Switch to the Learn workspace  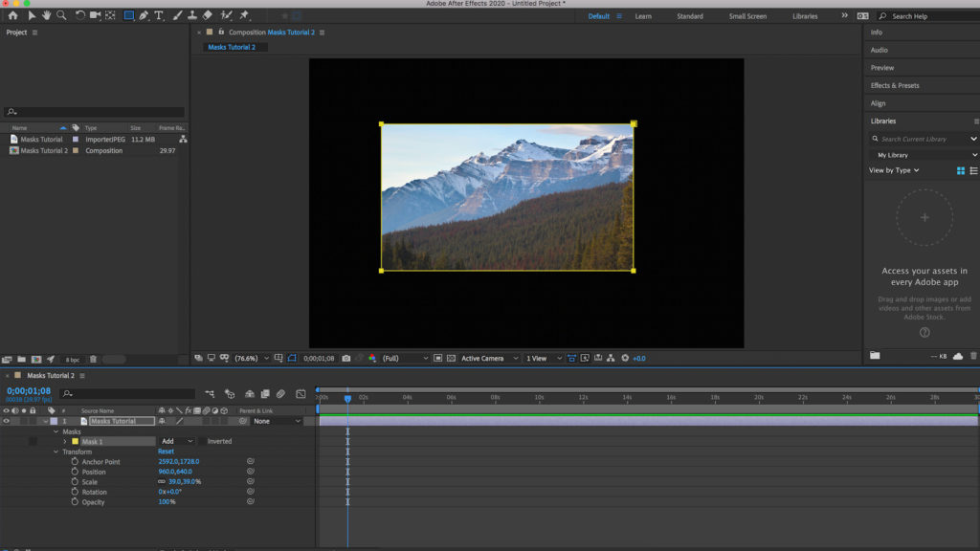tap(643, 16)
